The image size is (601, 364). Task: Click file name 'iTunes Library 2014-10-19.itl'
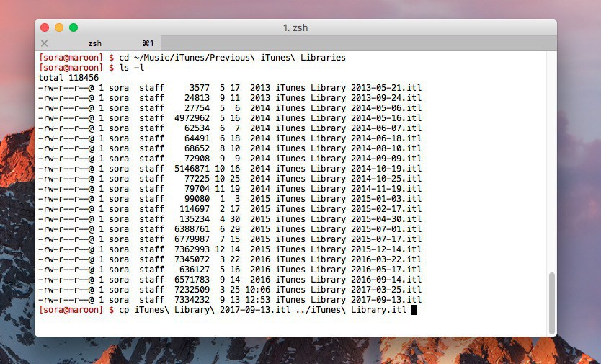(348, 169)
